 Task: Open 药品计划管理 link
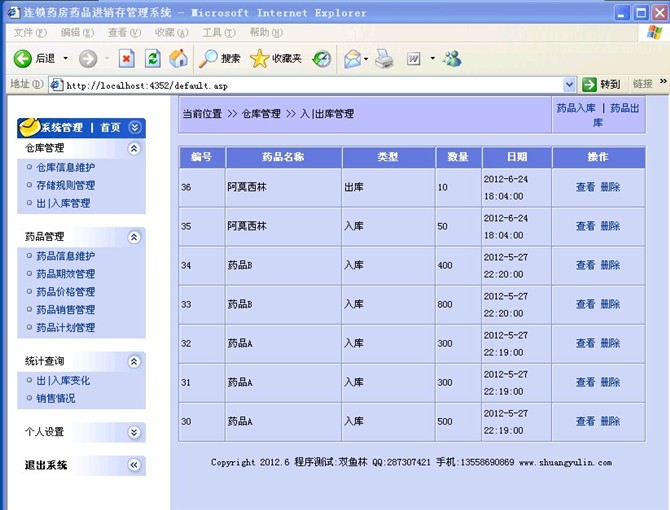pos(65,328)
